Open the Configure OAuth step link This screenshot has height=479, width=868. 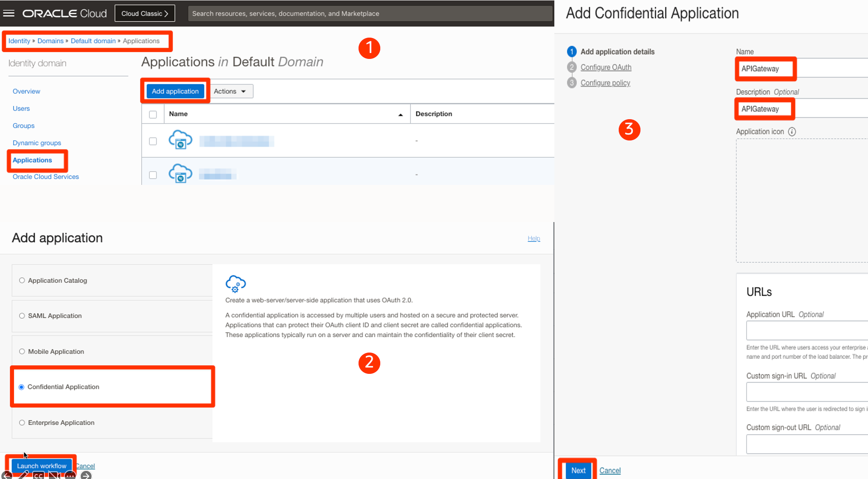606,67
